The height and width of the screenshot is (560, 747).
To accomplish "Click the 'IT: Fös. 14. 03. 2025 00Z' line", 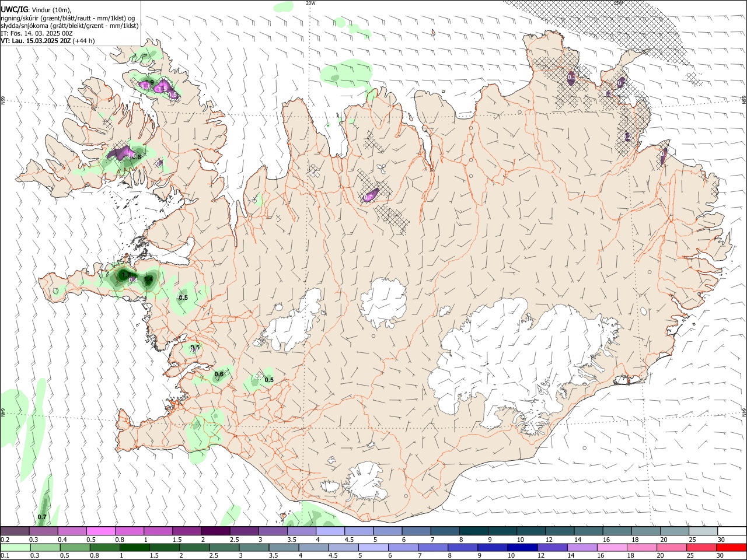I will coord(37,33).
